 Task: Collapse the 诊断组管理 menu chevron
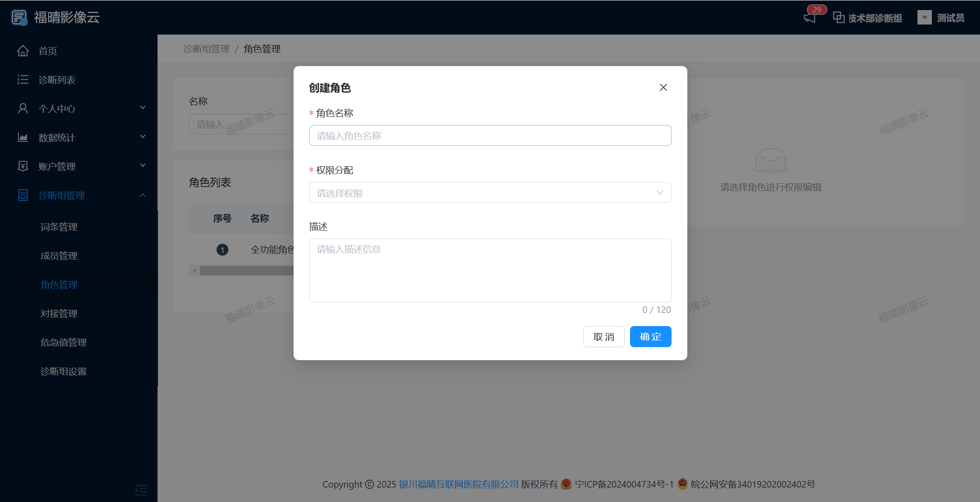coord(143,195)
